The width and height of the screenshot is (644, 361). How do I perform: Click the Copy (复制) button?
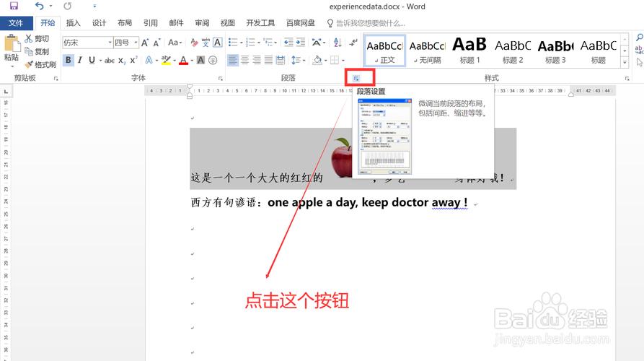37,51
